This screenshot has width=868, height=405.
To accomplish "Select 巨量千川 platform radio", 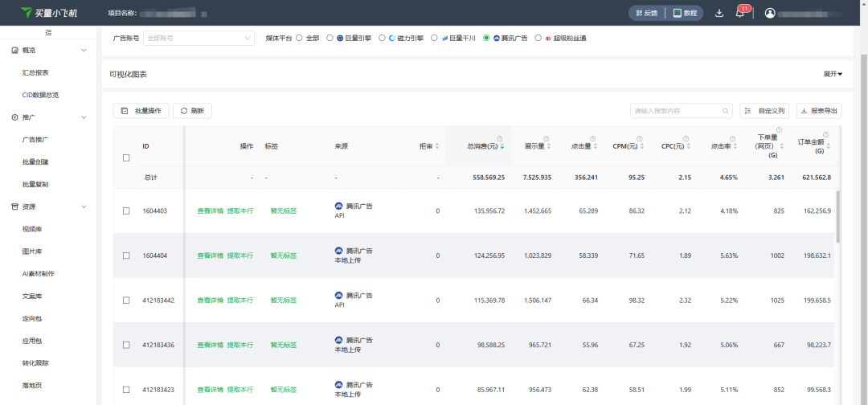I will (435, 39).
